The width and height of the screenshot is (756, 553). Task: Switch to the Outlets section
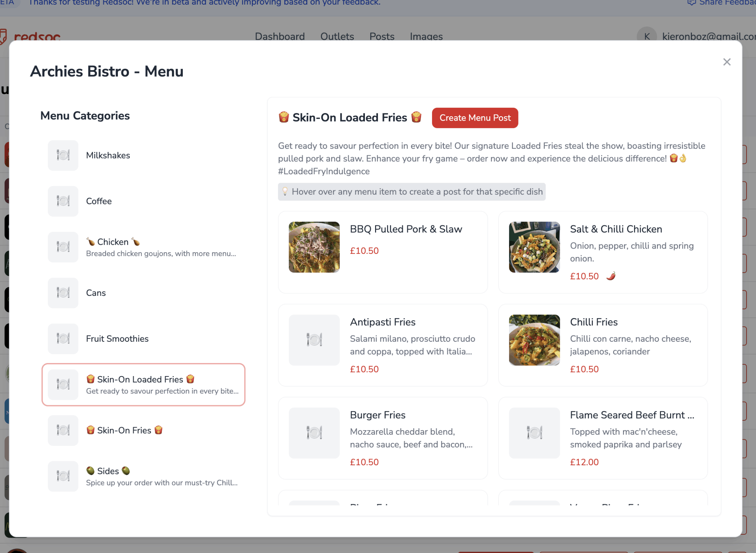coord(337,36)
